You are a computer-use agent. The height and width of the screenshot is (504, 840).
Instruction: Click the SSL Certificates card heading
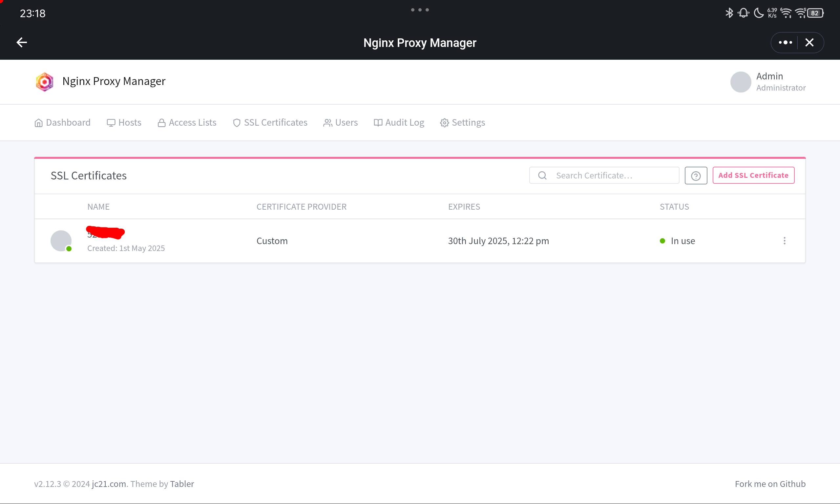click(89, 176)
